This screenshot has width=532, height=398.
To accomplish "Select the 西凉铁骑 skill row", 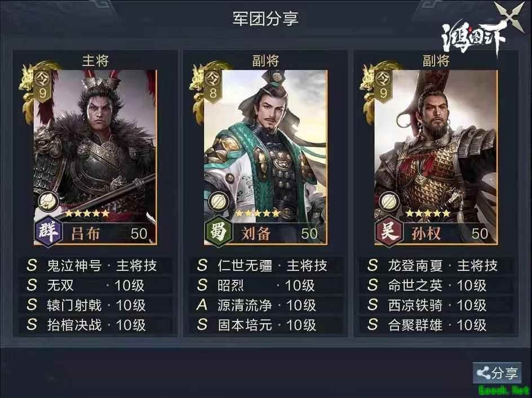I will tap(436, 305).
